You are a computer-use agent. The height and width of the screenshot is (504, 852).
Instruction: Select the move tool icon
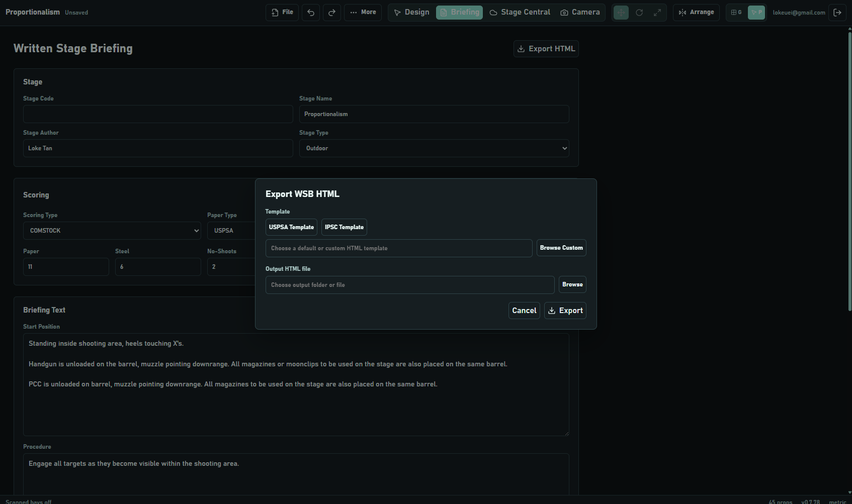pyautogui.click(x=621, y=13)
